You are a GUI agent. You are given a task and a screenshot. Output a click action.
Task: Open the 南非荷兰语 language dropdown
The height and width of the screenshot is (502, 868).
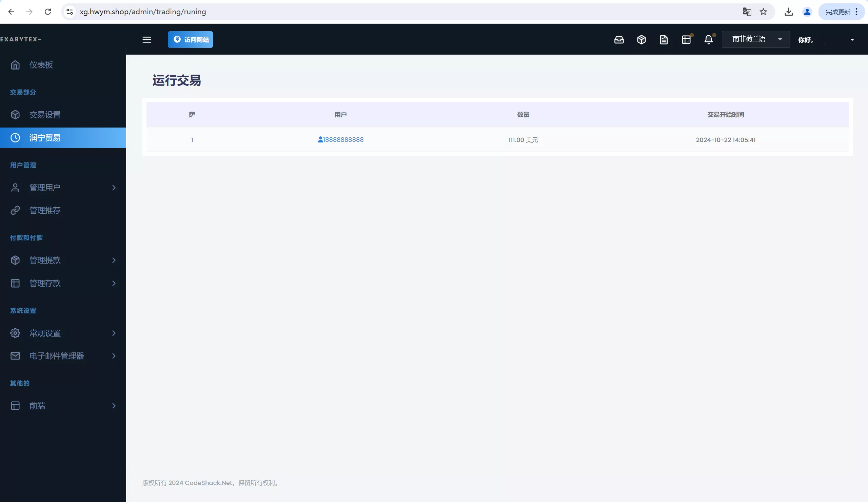(755, 39)
